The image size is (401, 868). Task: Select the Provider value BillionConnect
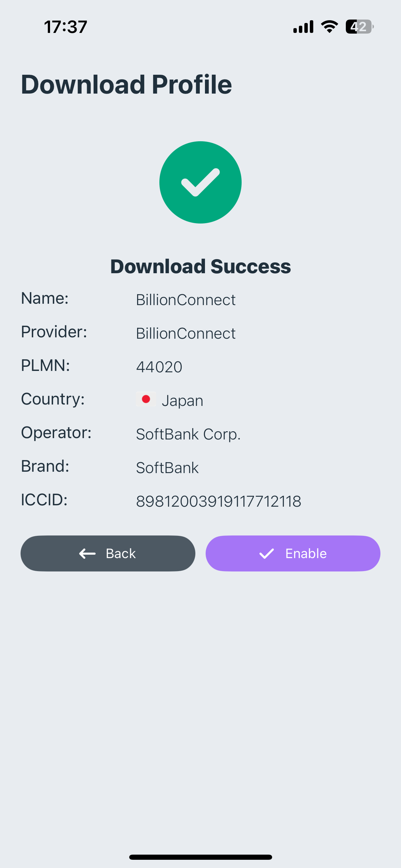point(186,334)
